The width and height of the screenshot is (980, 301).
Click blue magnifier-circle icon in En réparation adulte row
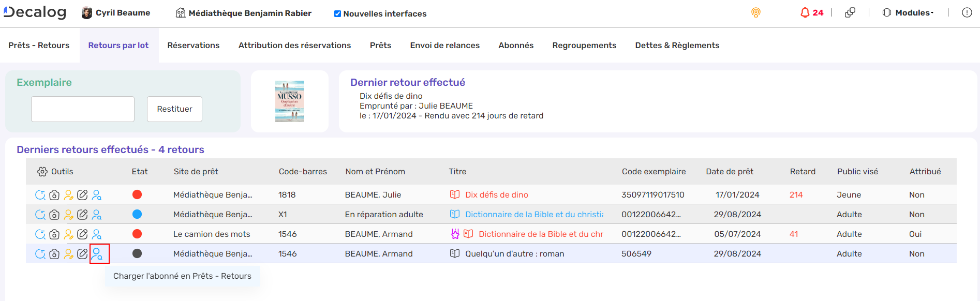40,215
